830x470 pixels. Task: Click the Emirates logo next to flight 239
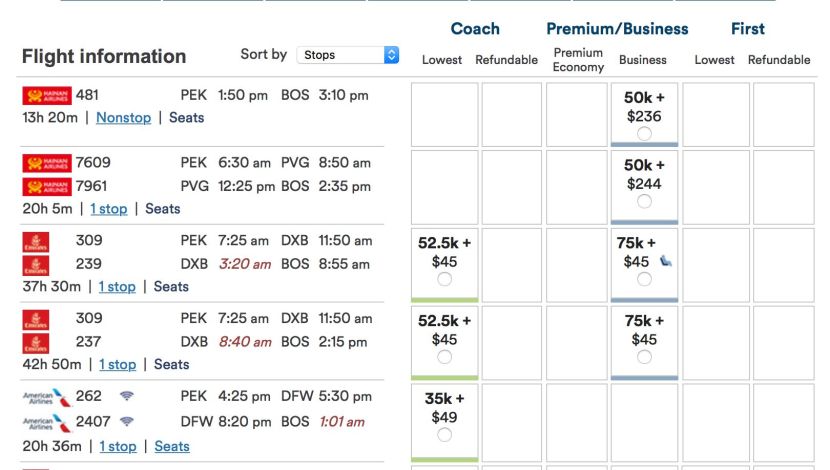click(x=35, y=265)
